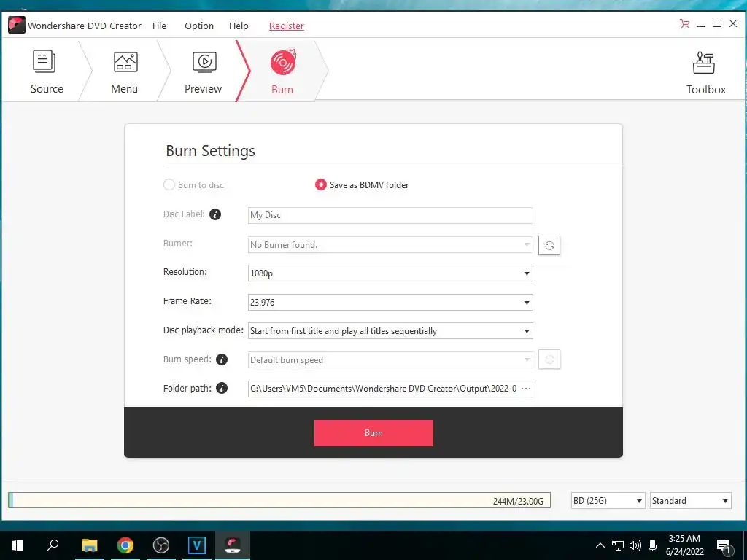The width and height of the screenshot is (747, 560).
Task: Open the Source step icon
Action: (x=44, y=61)
